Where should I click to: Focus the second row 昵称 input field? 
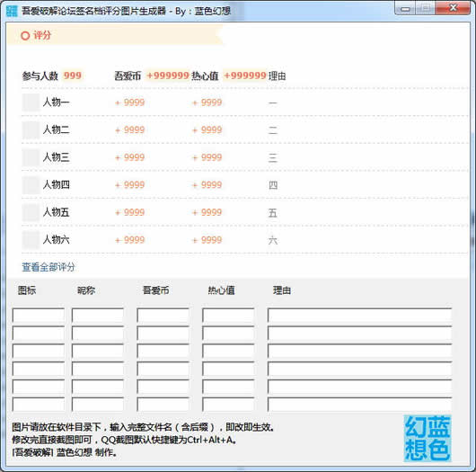(x=98, y=334)
